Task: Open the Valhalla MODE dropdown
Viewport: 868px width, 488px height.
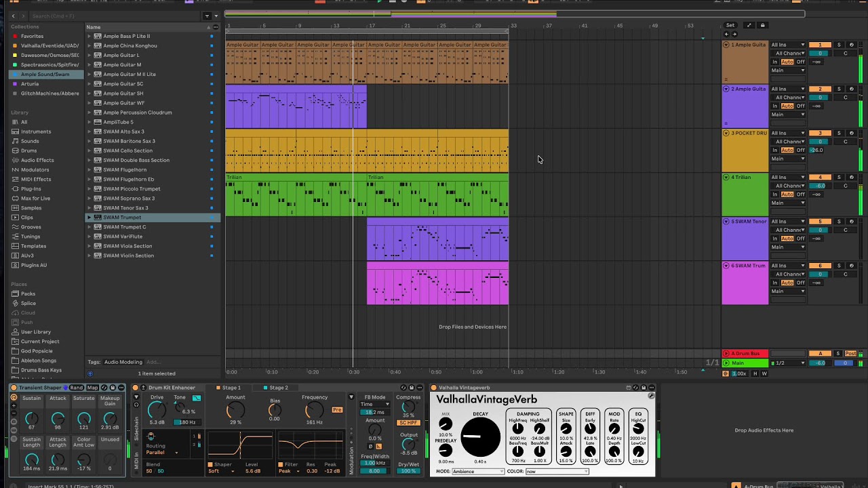Action: (477, 472)
